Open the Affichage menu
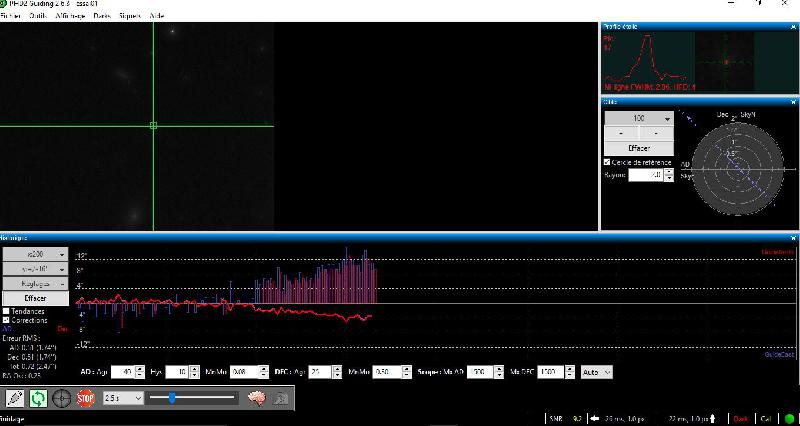The image size is (800, 426). coord(70,16)
